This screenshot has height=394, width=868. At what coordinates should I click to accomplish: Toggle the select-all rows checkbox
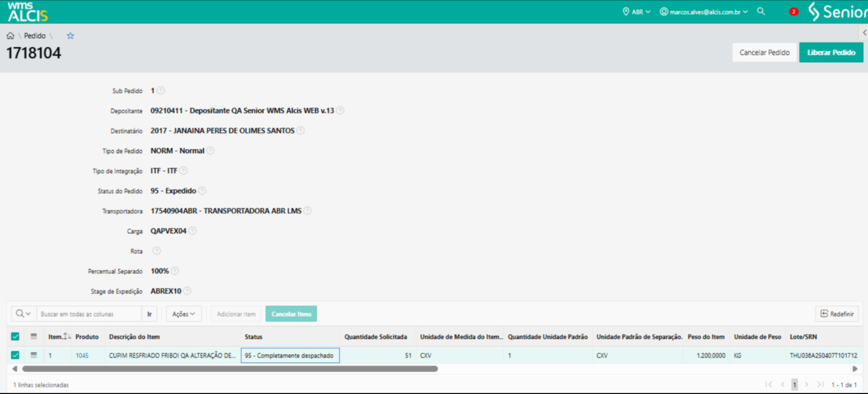pos(15,337)
